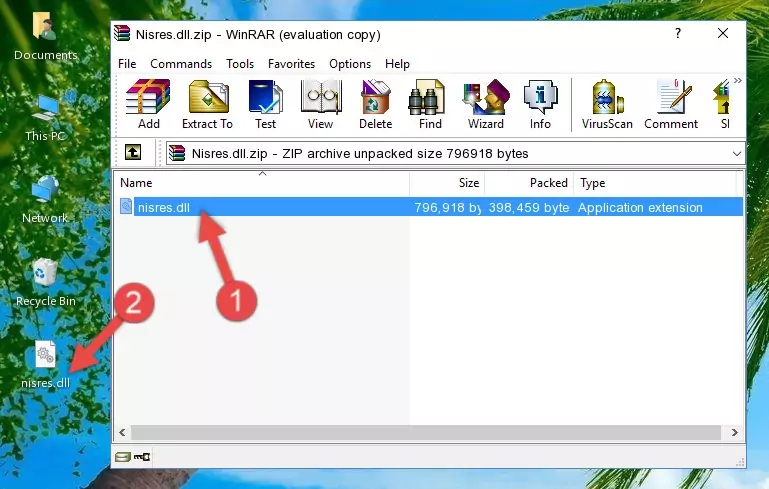Viewport: 769px width, 489px height.
Task: Run the Test archive tool
Action: [x=265, y=104]
